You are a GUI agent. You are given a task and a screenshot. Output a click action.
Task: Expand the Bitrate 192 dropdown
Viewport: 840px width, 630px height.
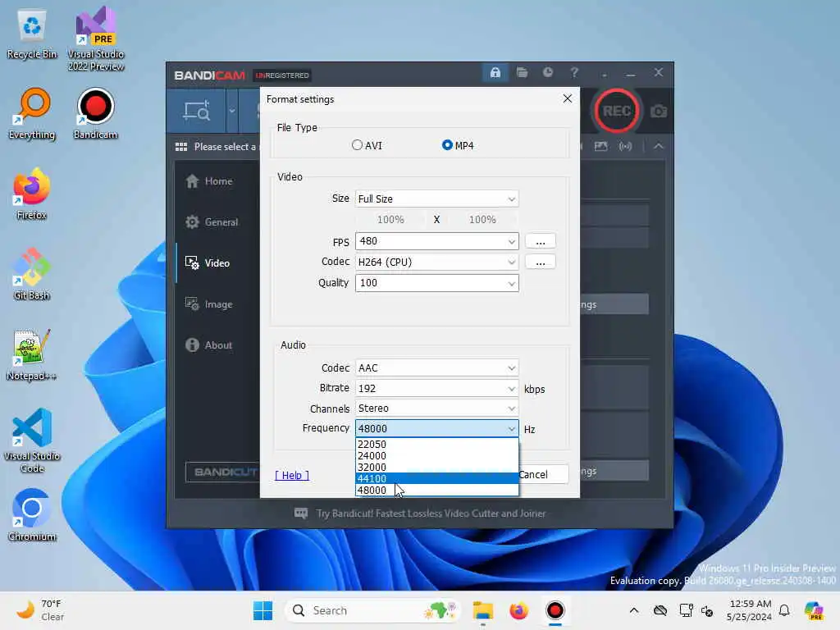436,388
